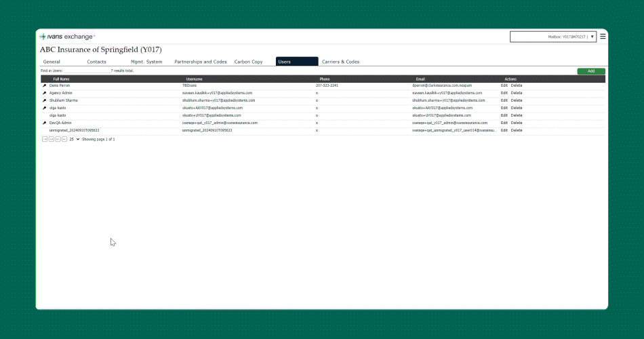The width and height of the screenshot is (644, 339).
Task: Sort users by Full Name column header
Action: [61, 79]
